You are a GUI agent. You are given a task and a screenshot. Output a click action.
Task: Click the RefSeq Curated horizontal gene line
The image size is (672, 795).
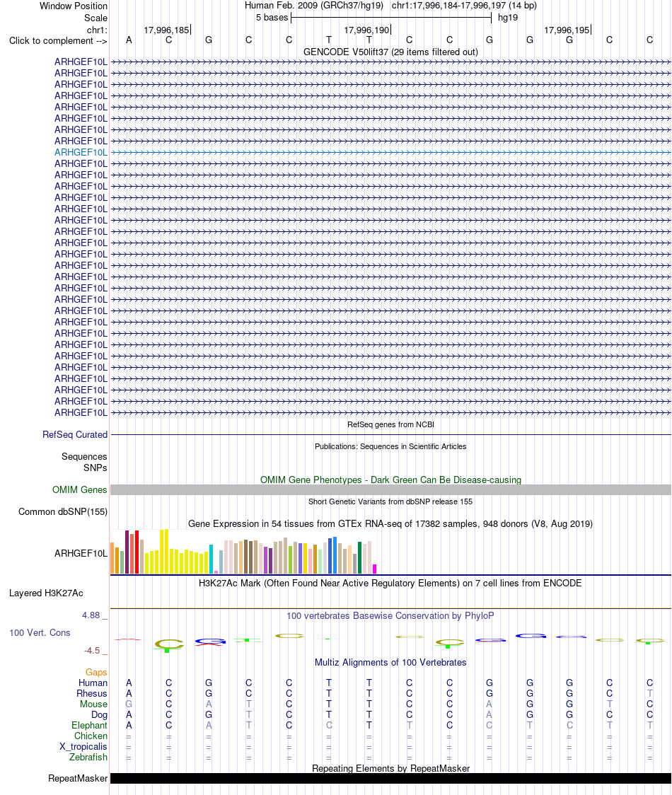[x=390, y=434]
